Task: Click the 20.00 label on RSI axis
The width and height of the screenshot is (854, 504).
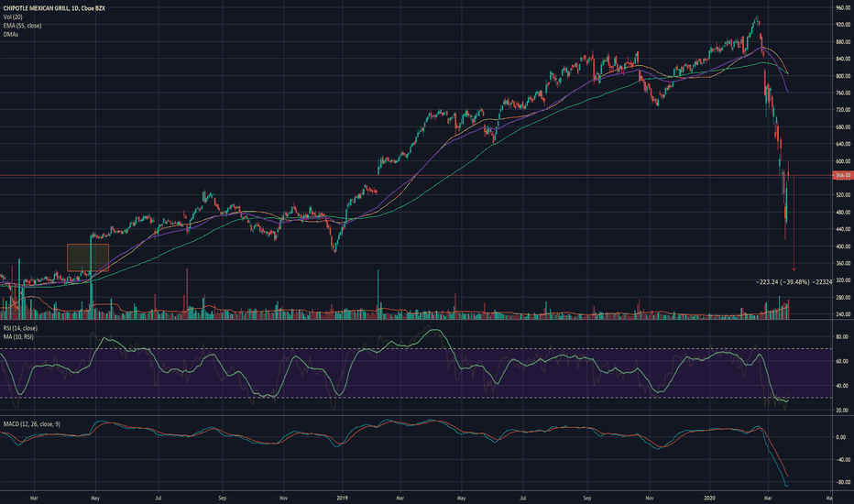Action: [x=841, y=411]
